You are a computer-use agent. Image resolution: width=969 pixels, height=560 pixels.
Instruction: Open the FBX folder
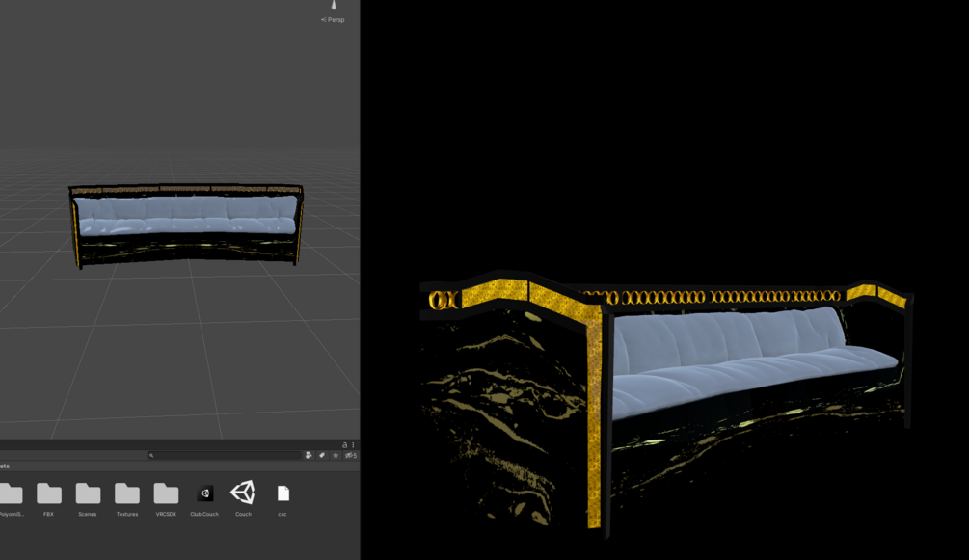(x=49, y=493)
